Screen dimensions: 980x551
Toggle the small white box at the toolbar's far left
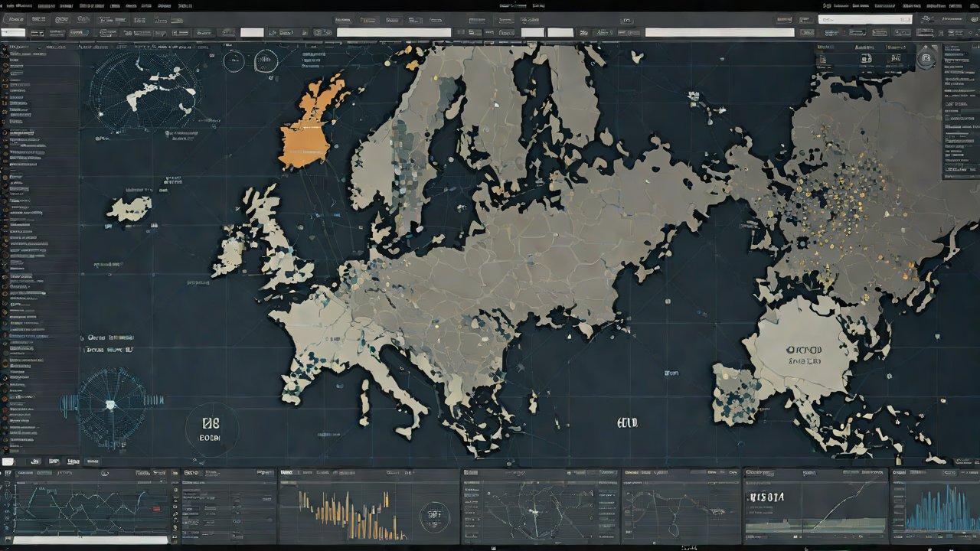(x=13, y=33)
